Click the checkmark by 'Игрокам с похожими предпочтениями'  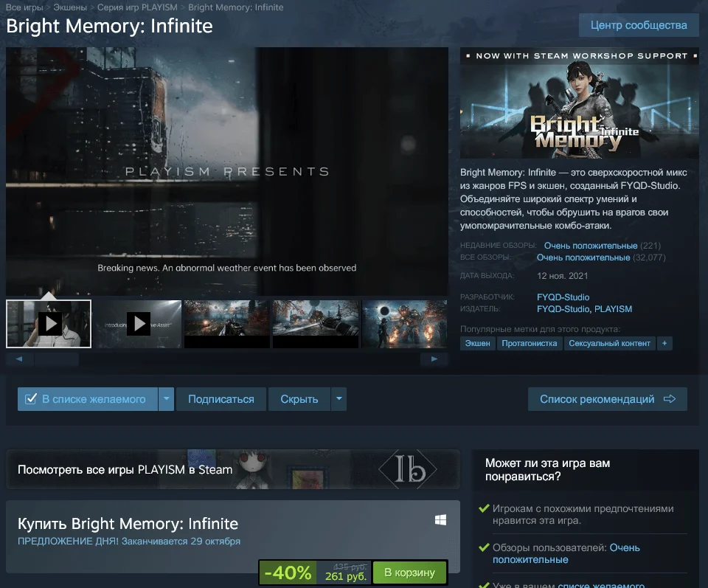(x=484, y=508)
